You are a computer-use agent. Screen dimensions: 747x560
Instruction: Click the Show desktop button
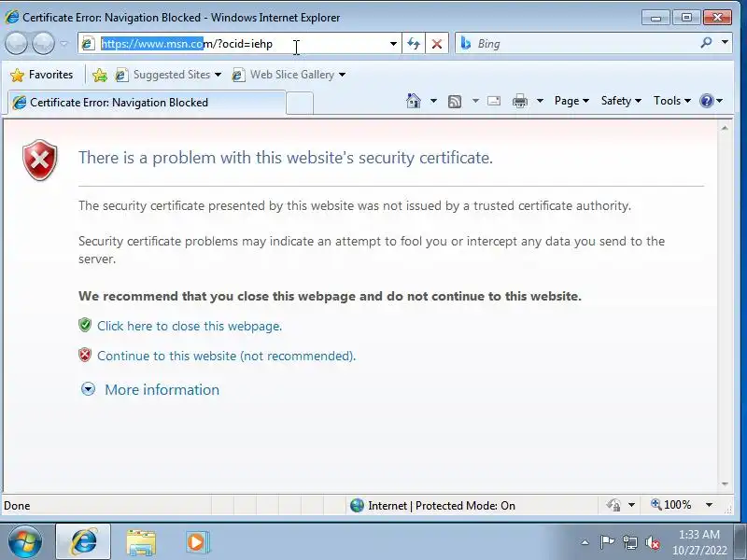(740, 542)
